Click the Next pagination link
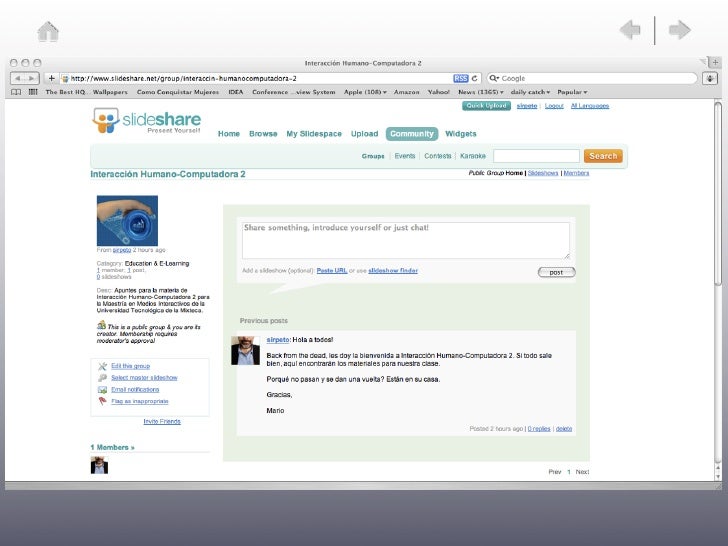The image size is (728, 546). 582,472
